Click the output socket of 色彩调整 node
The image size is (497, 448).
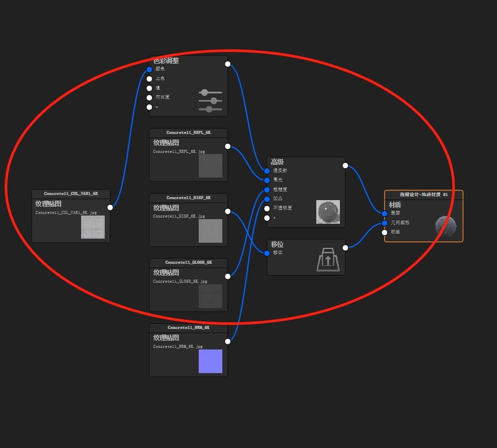coord(227,64)
